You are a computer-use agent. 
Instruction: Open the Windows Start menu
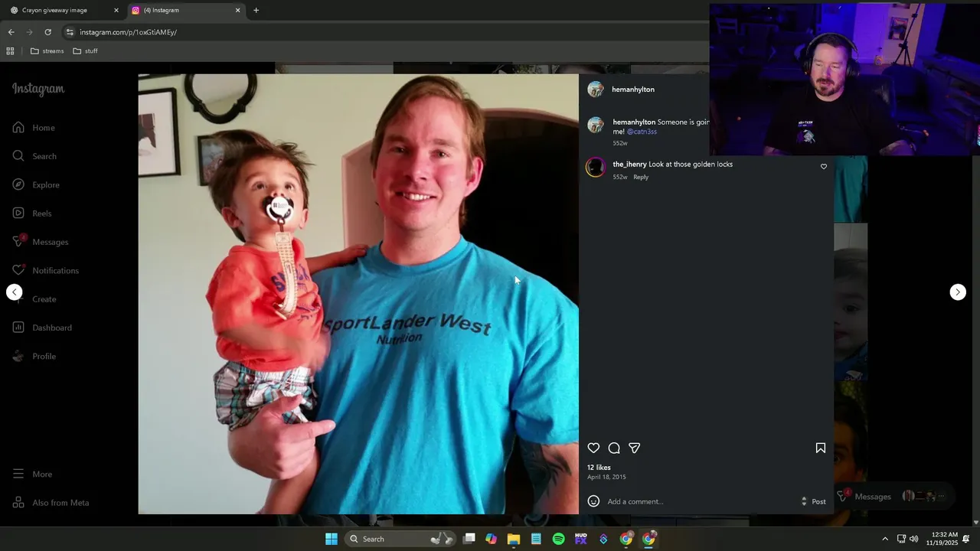[332, 539]
